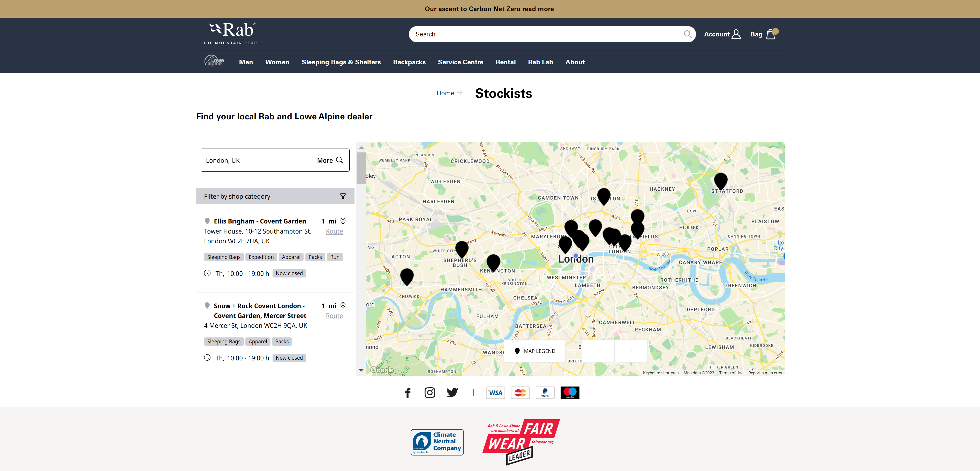This screenshot has width=980, height=471.
Task: Click Packs tag under Snow + Rock
Action: (x=282, y=341)
